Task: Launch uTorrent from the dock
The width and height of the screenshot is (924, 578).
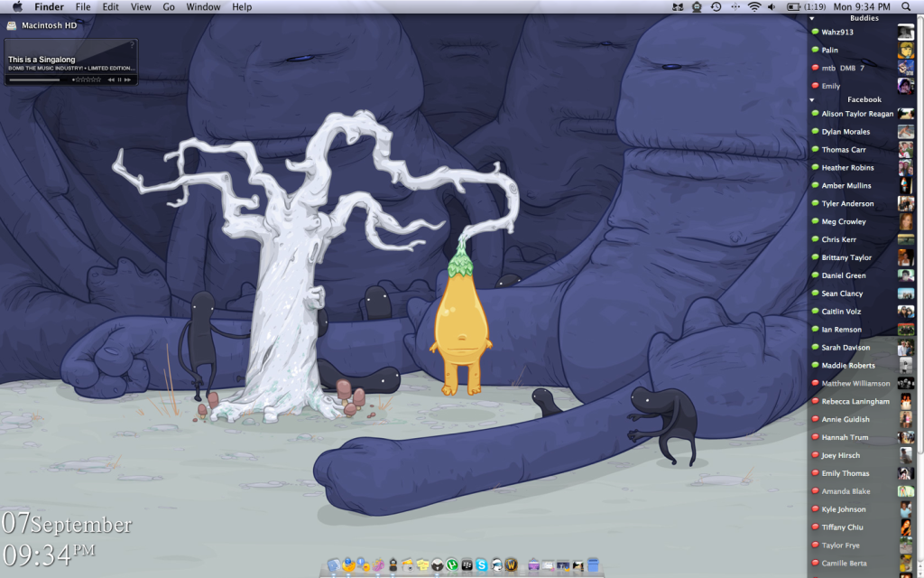Action: [452, 565]
